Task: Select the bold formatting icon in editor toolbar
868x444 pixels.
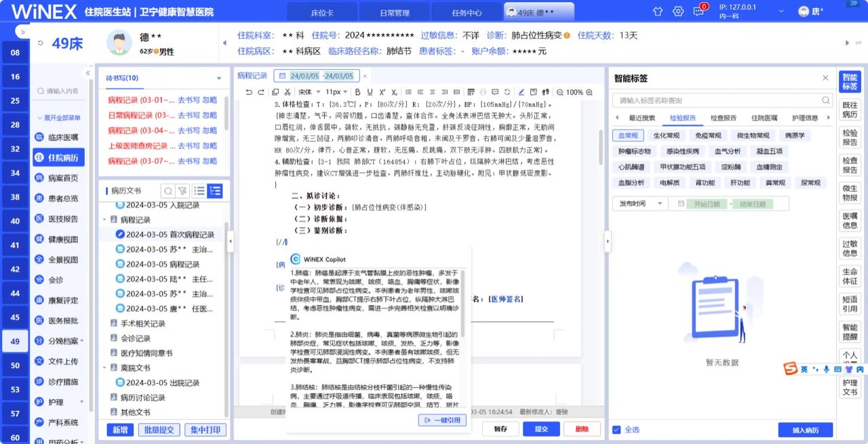Action: pyautogui.click(x=358, y=92)
